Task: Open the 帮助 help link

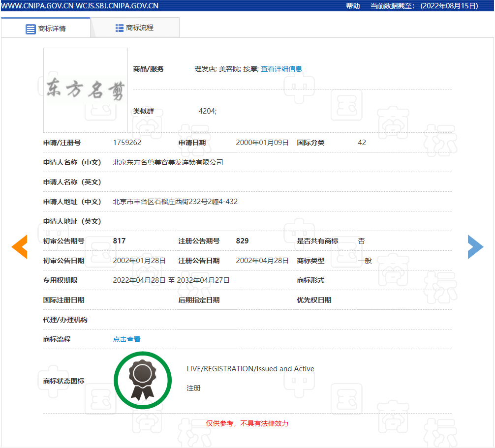Action: [353, 6]
